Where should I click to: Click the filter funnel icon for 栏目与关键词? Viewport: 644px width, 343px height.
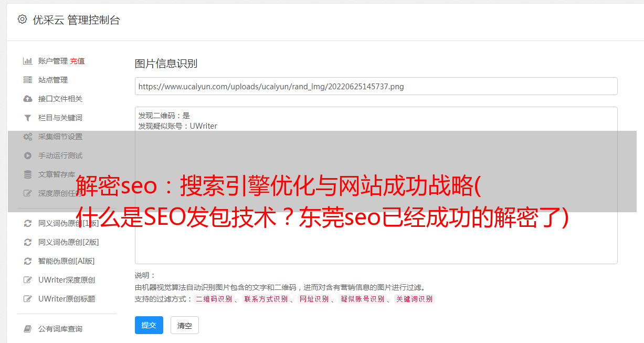[x=28, y=118]
